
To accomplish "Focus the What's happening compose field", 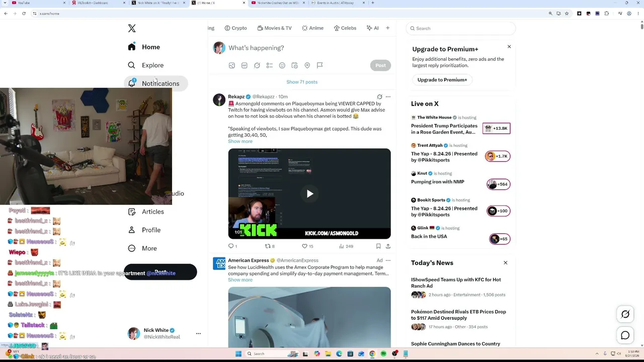I will point(309,48).
